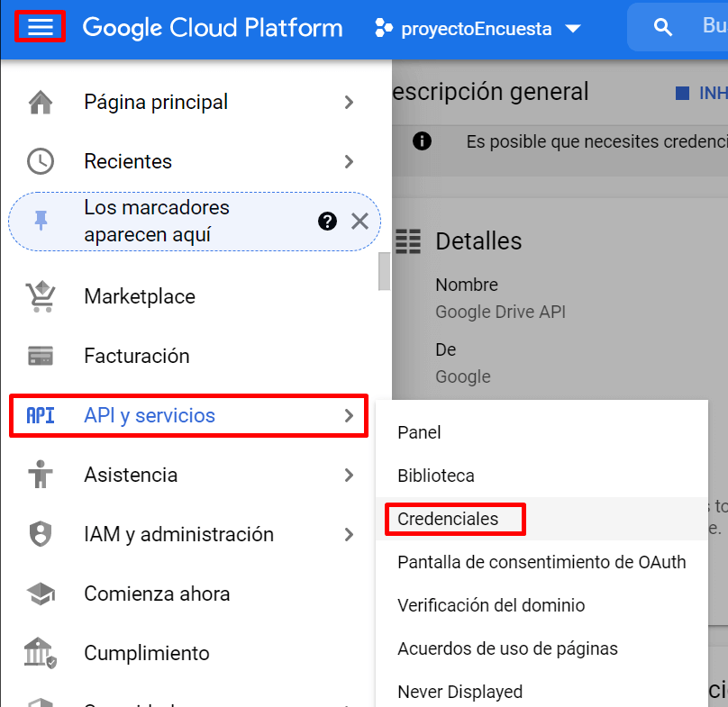Choose Panel from the submenu
Screen dimensions: 728x707
coord(541,432)
